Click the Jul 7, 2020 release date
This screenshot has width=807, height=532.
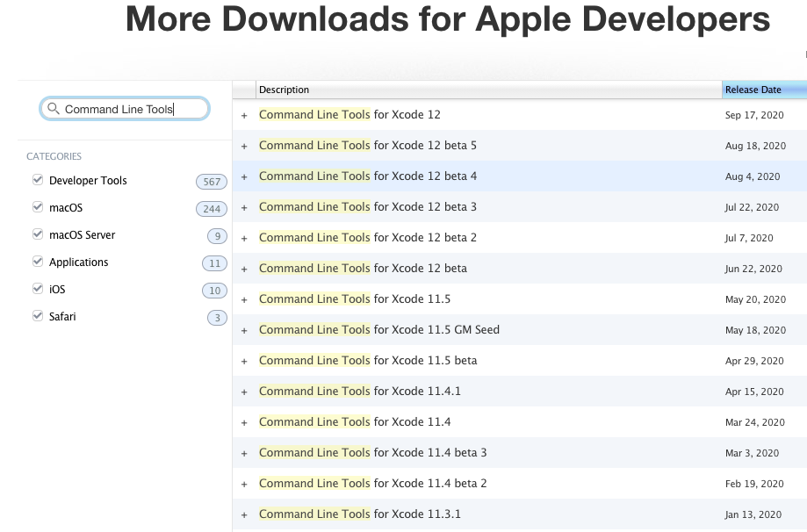tap(749, 238)
